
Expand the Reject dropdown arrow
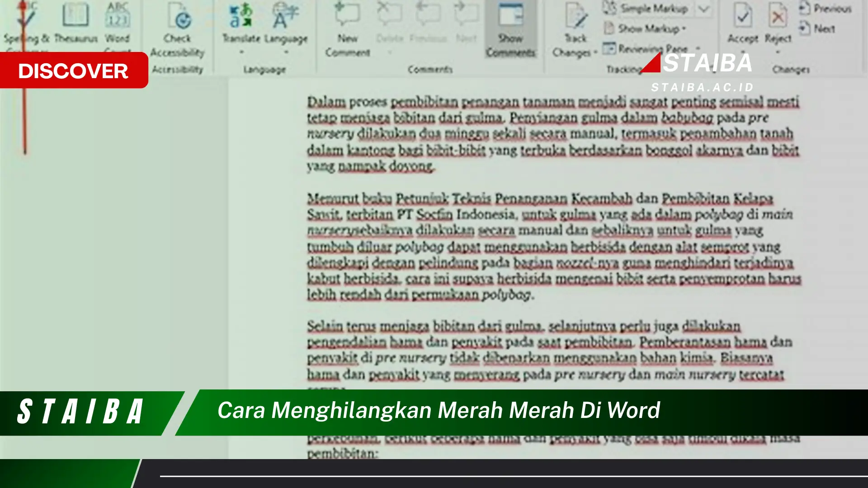778,52
